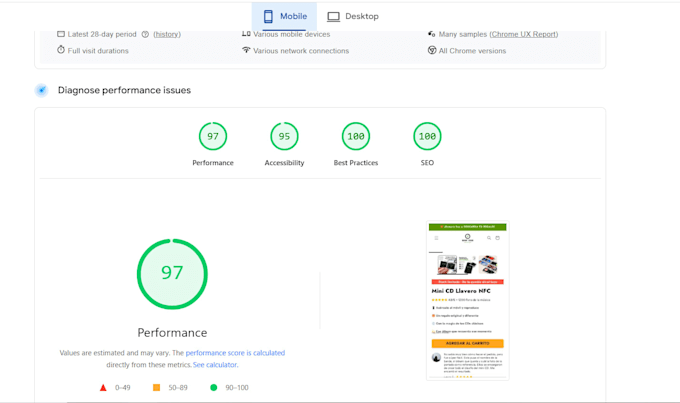The width and height of the screenshot is (680, 403).
Task: Open the history link
Action: (x=167, y=34)
